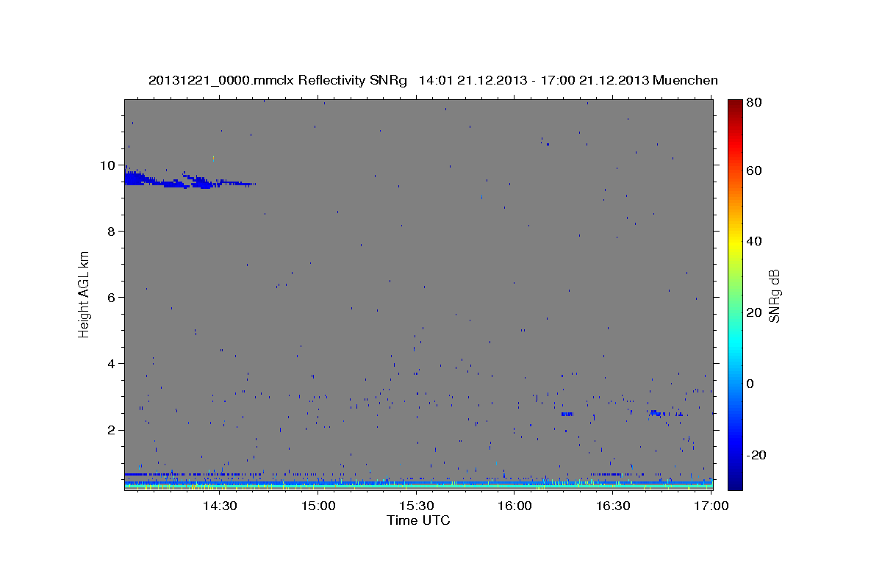The image size is (882, 588).
Task: Click the 16:30 time tick label
Action: [613, 506]
